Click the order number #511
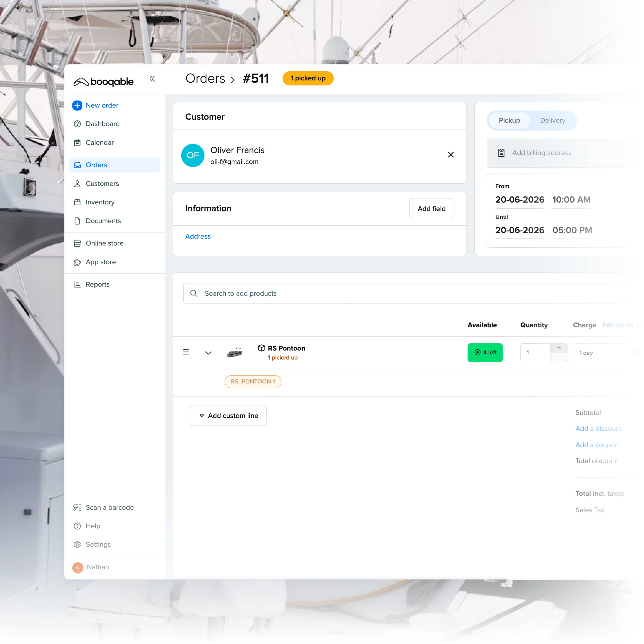The image size is (644, 644). pos(256,78)
